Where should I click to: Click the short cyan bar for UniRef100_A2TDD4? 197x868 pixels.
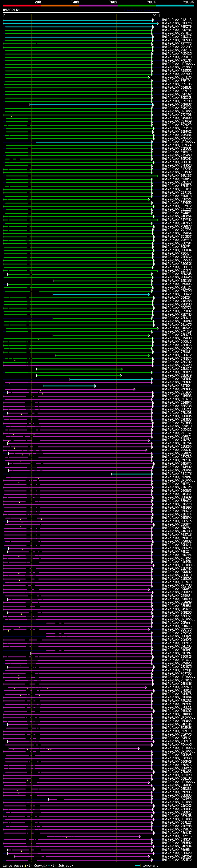click(x=70, y=386)
